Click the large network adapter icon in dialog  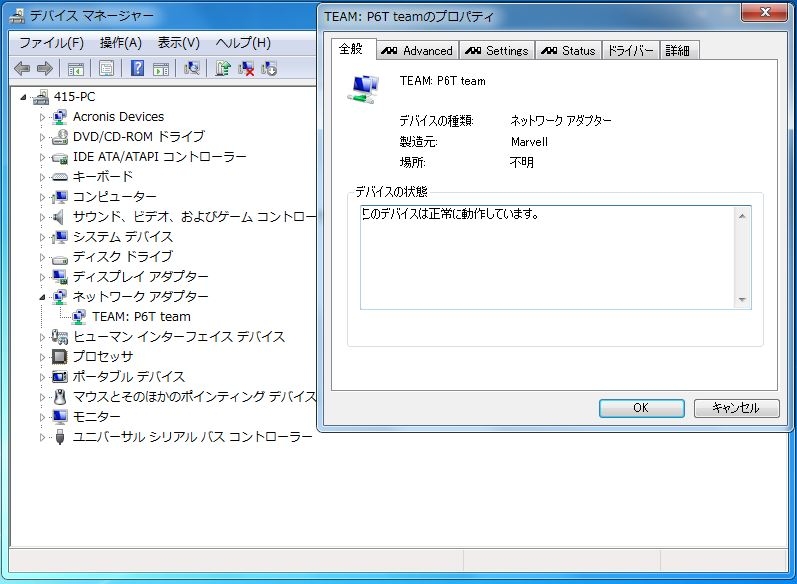[x=364, y=89]
